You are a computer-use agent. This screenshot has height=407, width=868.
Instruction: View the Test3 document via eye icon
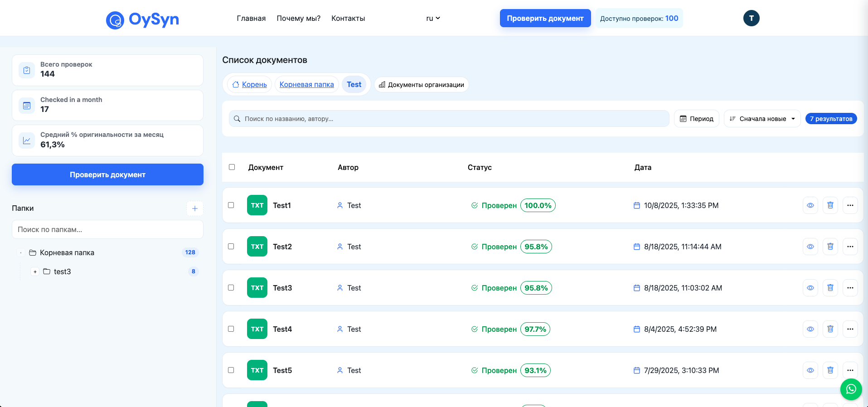(x=810, y=288)
